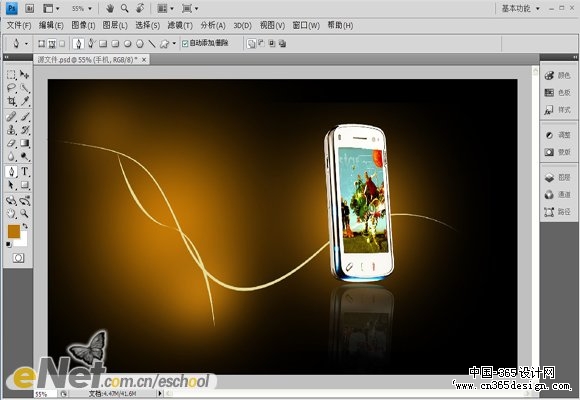580x400 pixels.
Task: Select the Horizontal Type tool
Action: tap(25, 172)
